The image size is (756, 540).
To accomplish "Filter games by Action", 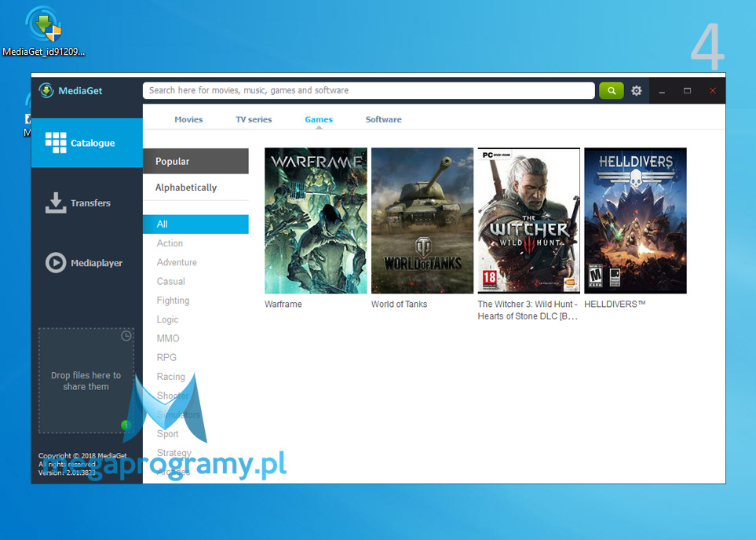I will (170, 243).
